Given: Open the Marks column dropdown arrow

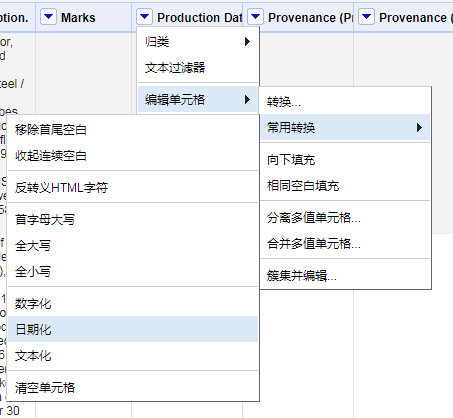Looking at the screenshot, I should [x=48, y=17].
